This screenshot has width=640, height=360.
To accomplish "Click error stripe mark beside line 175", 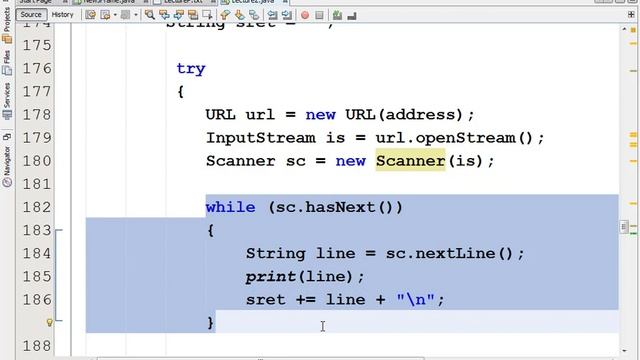I will tap(633, 43).
